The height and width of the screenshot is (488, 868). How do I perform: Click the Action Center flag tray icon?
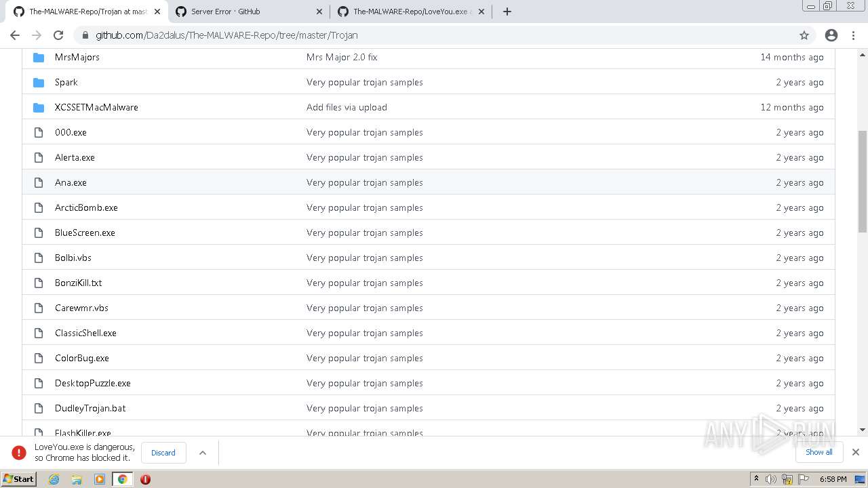(x=804, y=479)
